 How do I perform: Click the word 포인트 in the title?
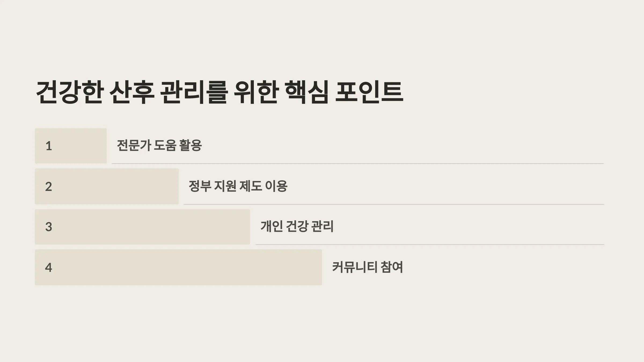tap(369, 92)
